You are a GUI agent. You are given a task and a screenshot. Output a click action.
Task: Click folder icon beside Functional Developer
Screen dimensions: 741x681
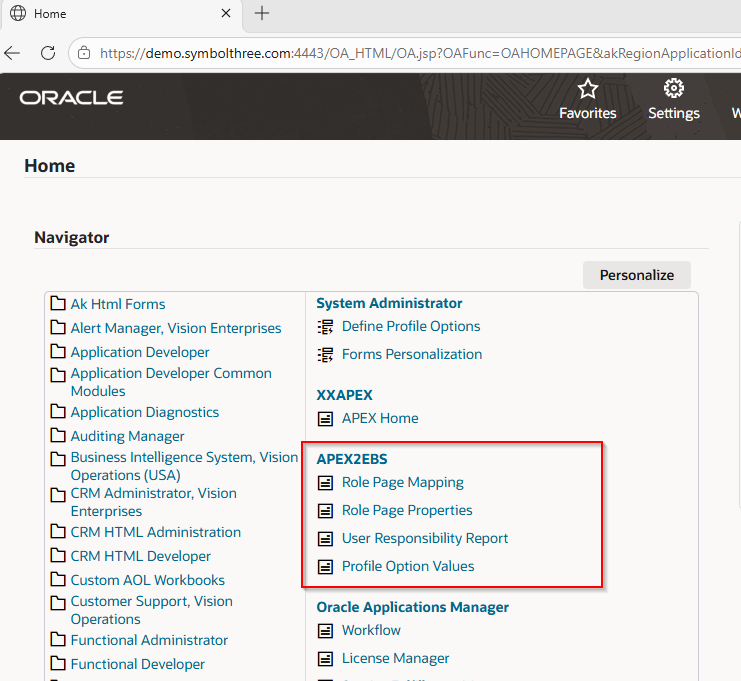[x=58, y=663]
